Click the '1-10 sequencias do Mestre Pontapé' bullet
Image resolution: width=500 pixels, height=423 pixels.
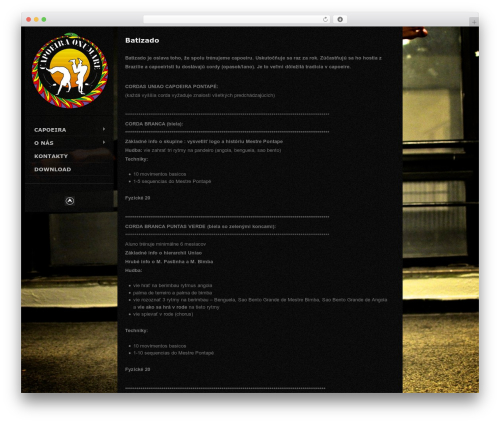[173, 353]
